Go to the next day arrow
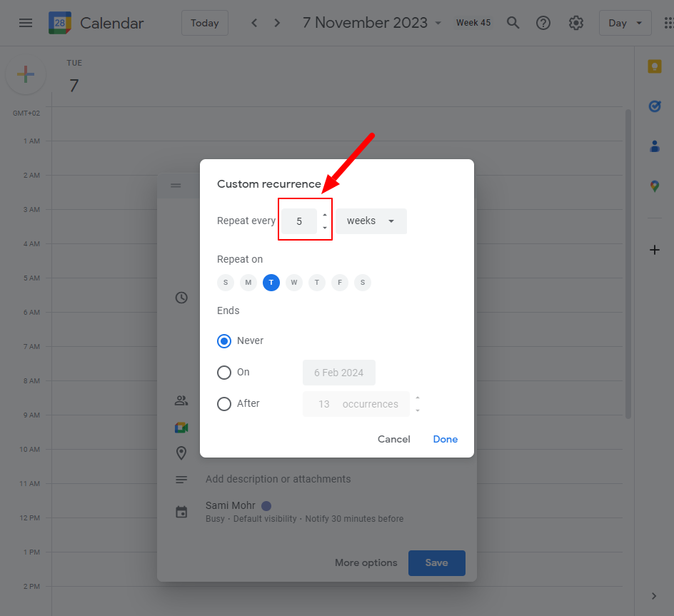674x616 pixels. pyautogui.click(x=277, y=23)
